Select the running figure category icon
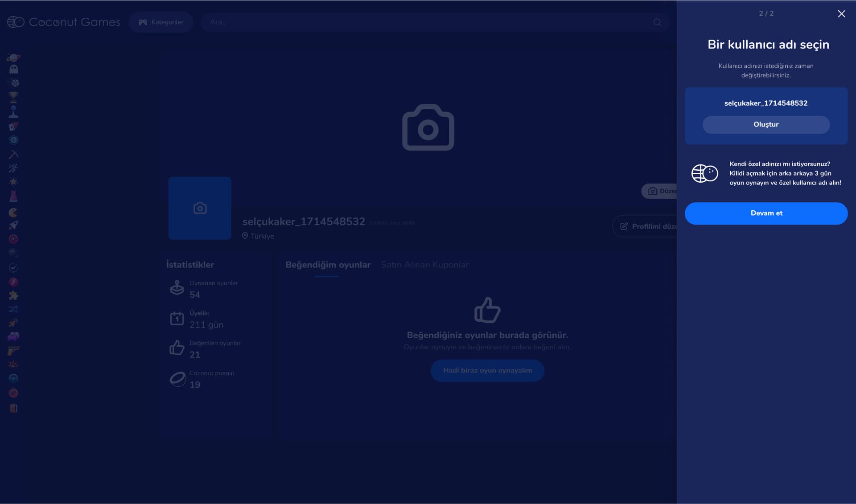856x504 pixels. pyautogui.click(x=13, y=168)
